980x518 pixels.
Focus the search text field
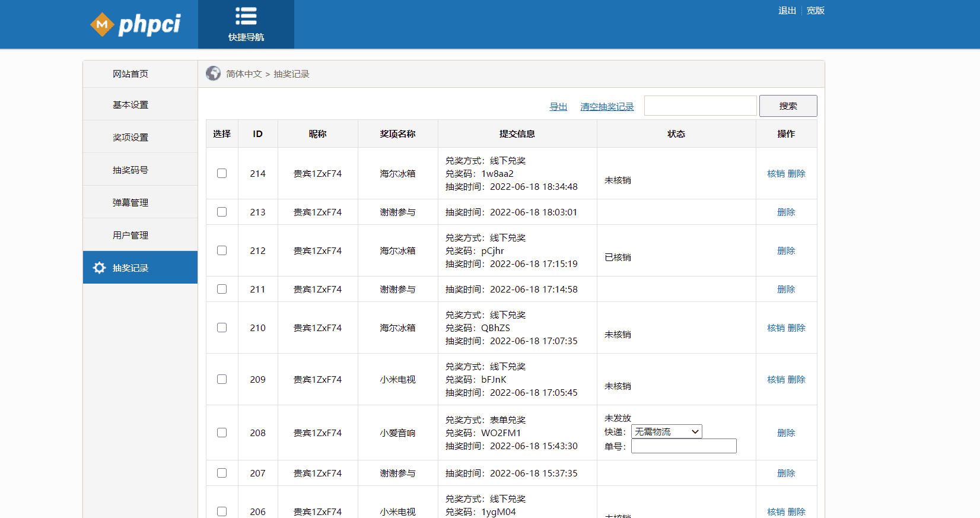coord(700,106)
